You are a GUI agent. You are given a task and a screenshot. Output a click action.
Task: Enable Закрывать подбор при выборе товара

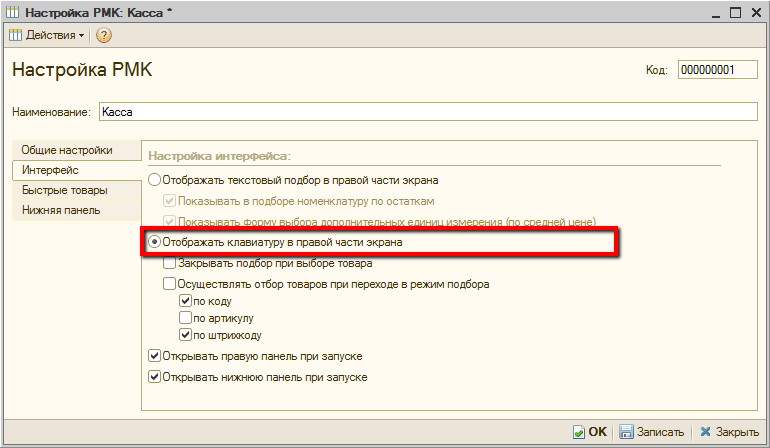pos(170,264)
